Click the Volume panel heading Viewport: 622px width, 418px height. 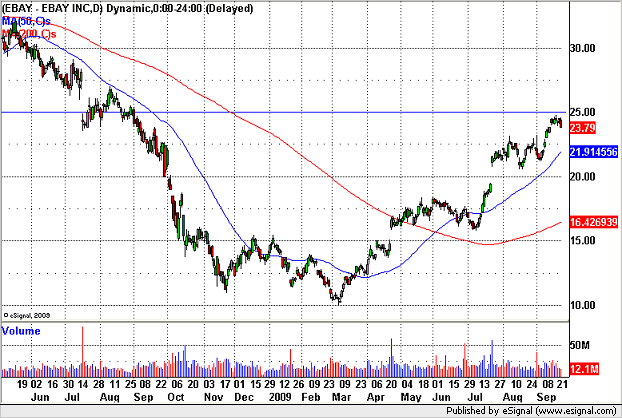[x=21, y=331]
